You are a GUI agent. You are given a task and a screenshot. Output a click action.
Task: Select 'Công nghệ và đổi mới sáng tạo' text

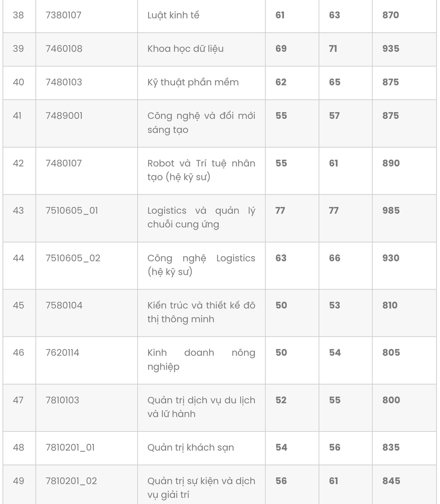tap(201, 123)
